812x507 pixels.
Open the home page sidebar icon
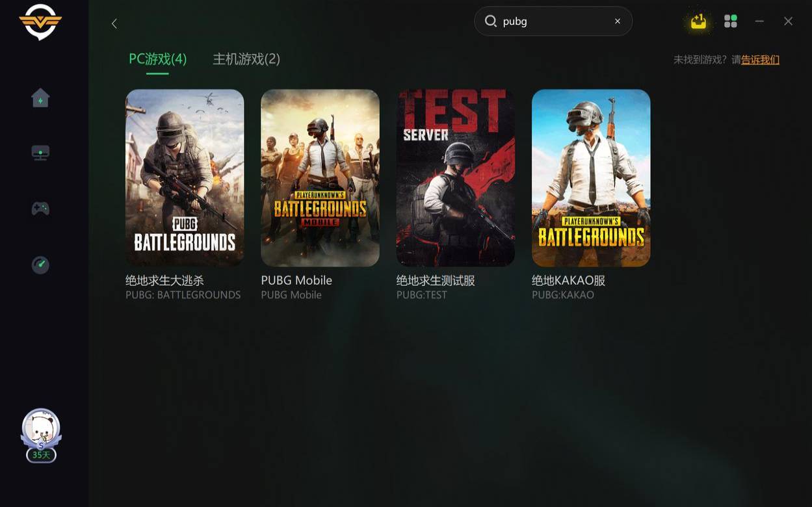click(40, 98)
